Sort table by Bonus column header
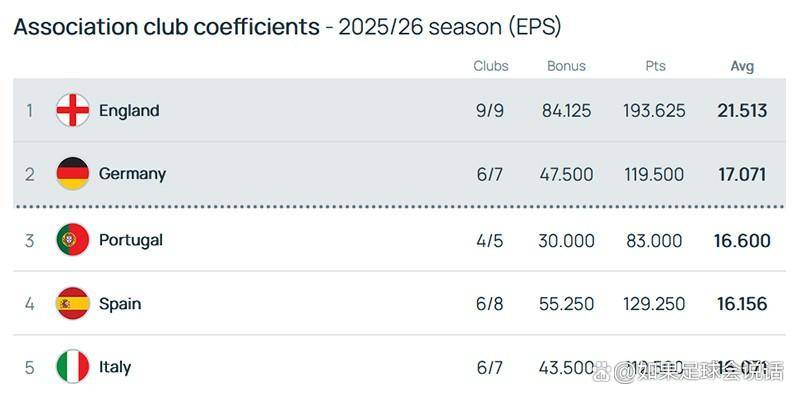This screenshot has width=800, height=400. [566, 66]
